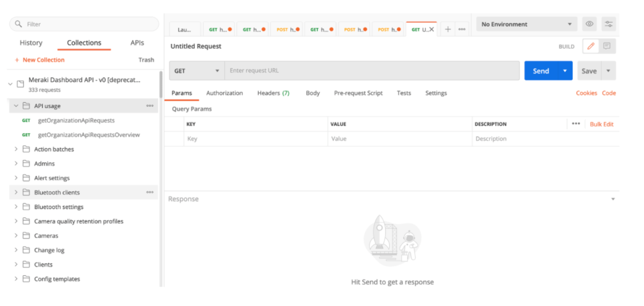Image resolution: width=644 pixels, height=306 pixels.
Task: Select the pencil build mode icon
Action: (591, 46)
